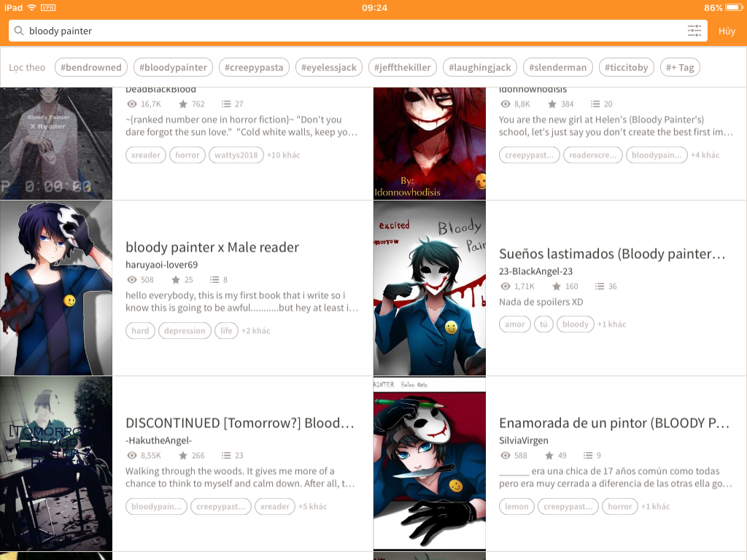Show '+1 khác' tags under 'Enamorada de un pintor'
This screenshot has width=747, height=560.
tap(656, 506)
